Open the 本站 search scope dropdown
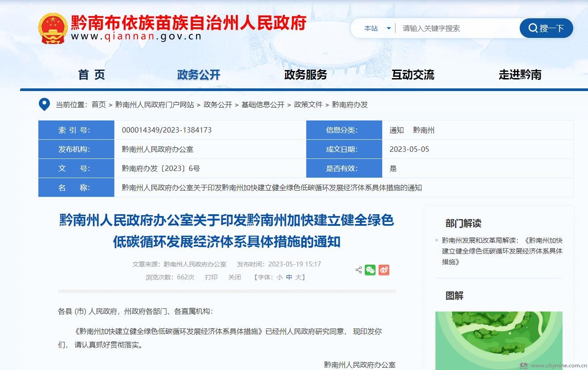588x370 pixels. [x=377, y=28]
